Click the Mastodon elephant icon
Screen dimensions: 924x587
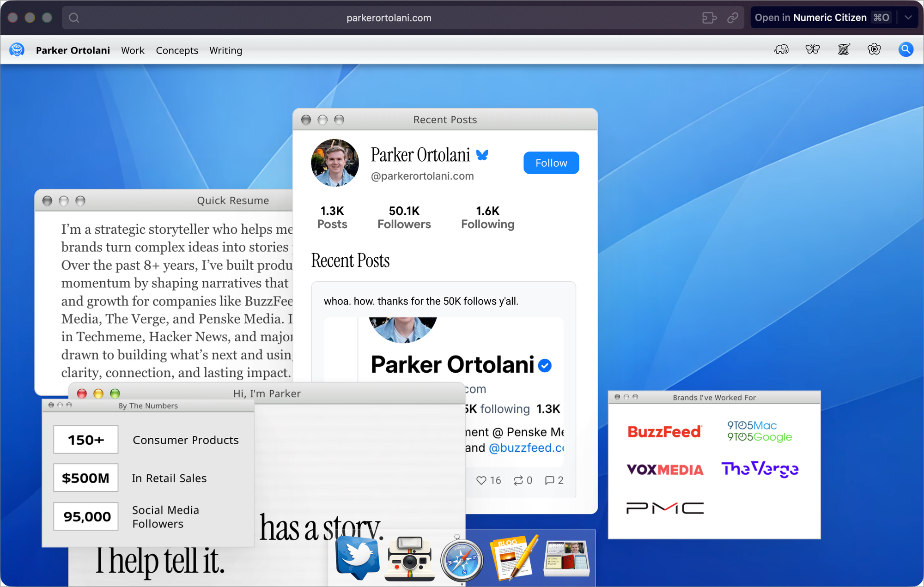781,49
